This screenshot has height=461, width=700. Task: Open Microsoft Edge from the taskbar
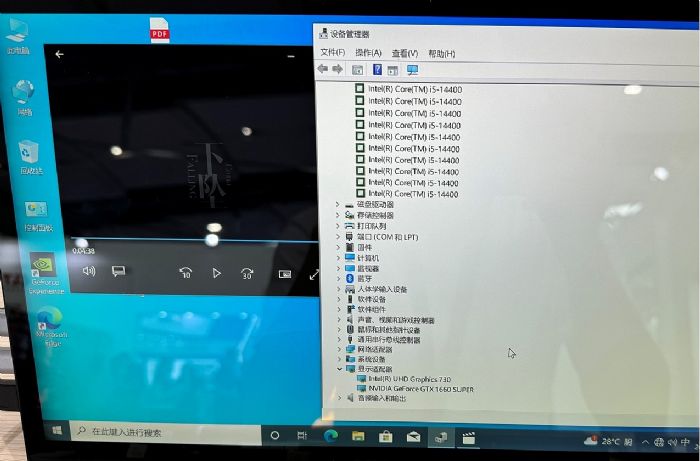[330, 436]
